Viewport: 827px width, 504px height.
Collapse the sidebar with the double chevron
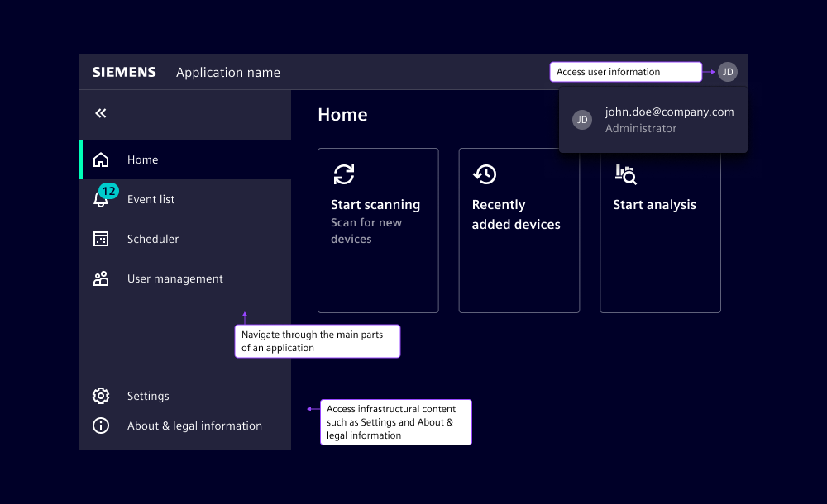pos(100,112)
